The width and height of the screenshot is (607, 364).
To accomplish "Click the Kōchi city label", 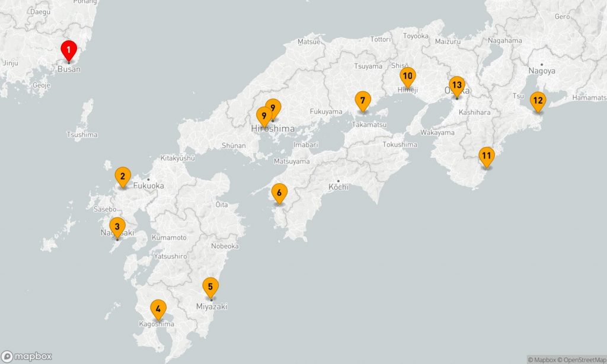I will click(338, 187).
